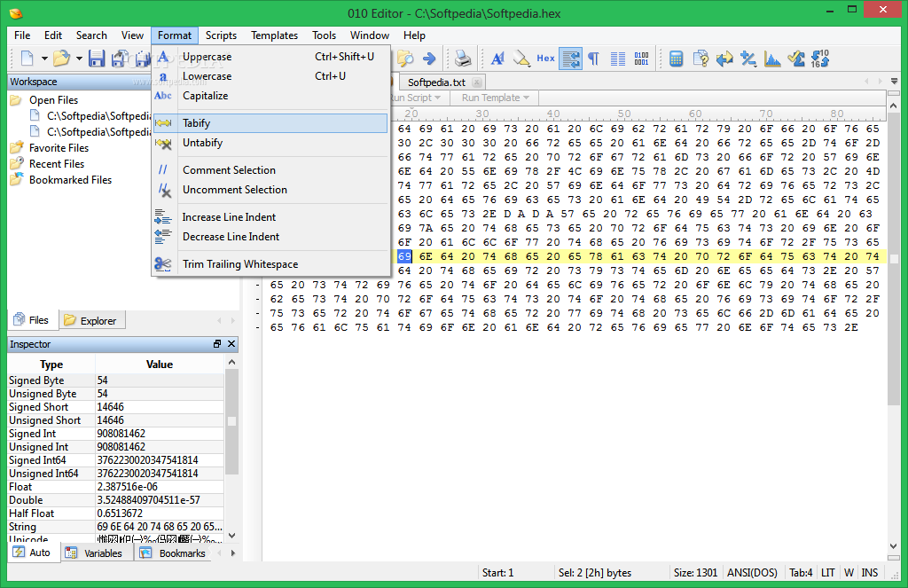Click the Print toolbar icon

tap(463, 58)
